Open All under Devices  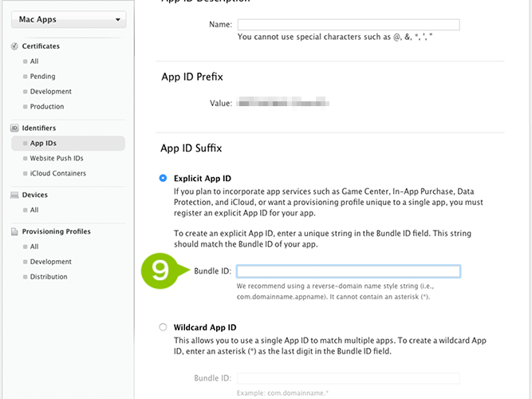click(34, 210)
